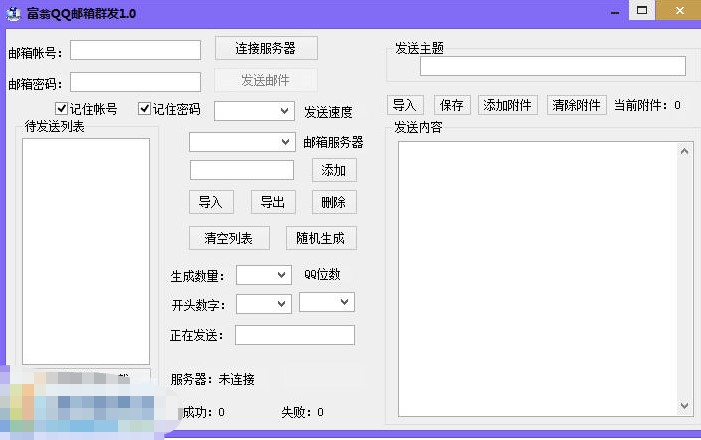Open the 邮箱服务器 dropdown
This screenshot has width=701, height=440.
click(x=242, y=142)
